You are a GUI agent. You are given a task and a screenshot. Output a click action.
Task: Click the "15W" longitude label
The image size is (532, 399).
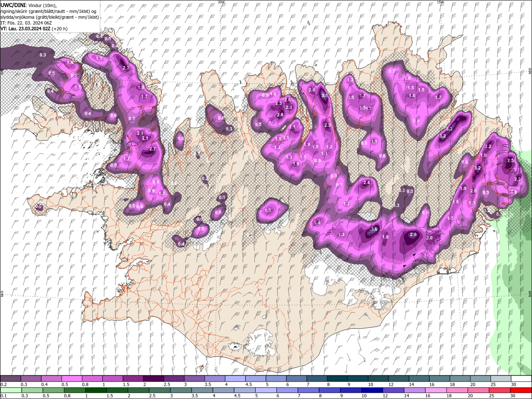pyautogui.click(x=440, y=2)
